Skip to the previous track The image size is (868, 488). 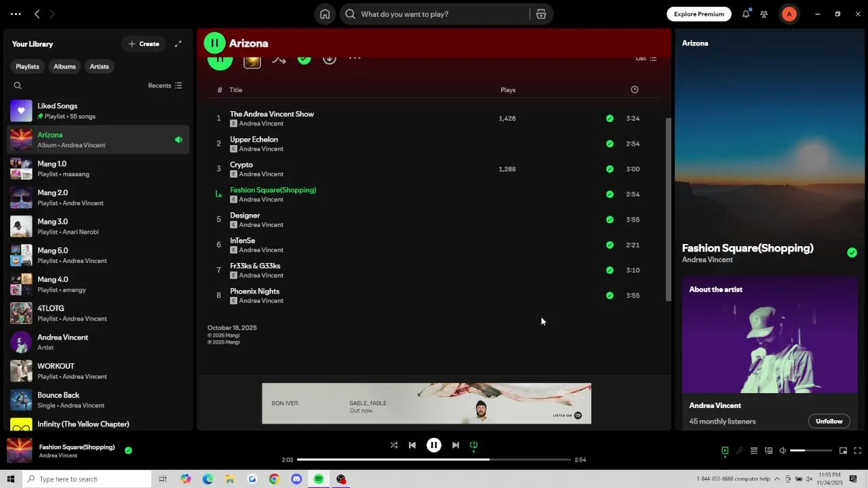(412, 445)
